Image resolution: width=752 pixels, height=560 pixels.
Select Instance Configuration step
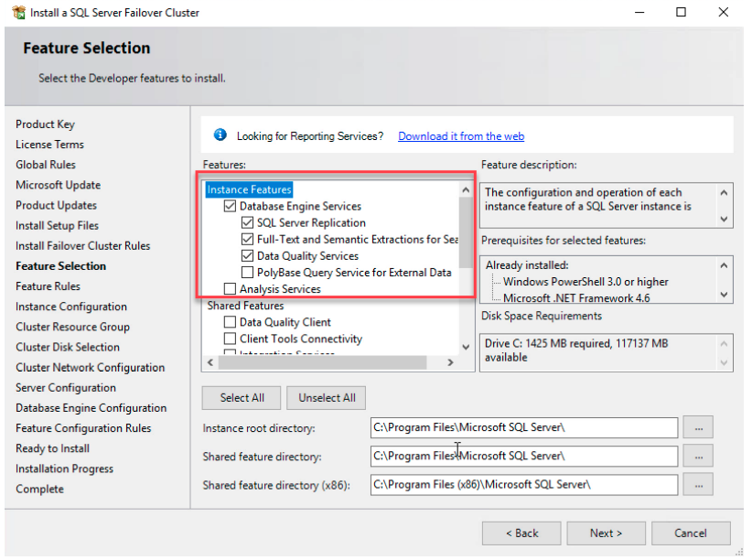click(x=71, y=307)
